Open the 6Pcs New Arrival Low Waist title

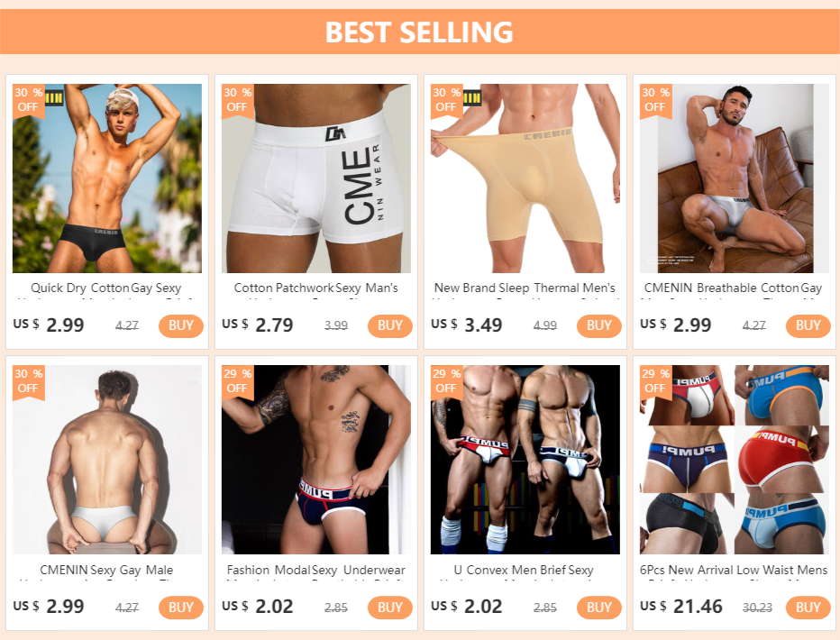734,571
